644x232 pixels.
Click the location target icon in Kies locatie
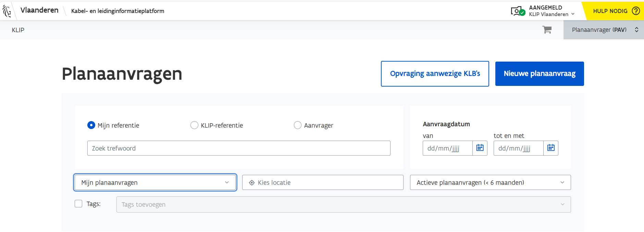(x=252, y=183)
